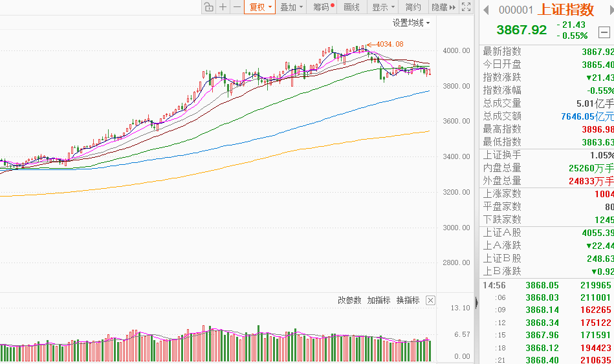
Task: Collapse quote details with minus box
Action: 604,32
